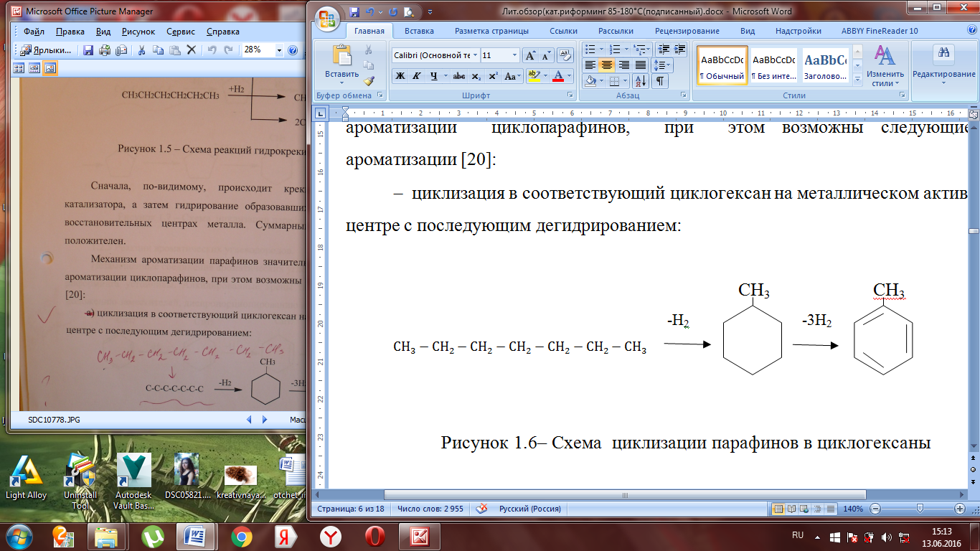Switch to the Рецензирование tab

(x=687, y=31)
